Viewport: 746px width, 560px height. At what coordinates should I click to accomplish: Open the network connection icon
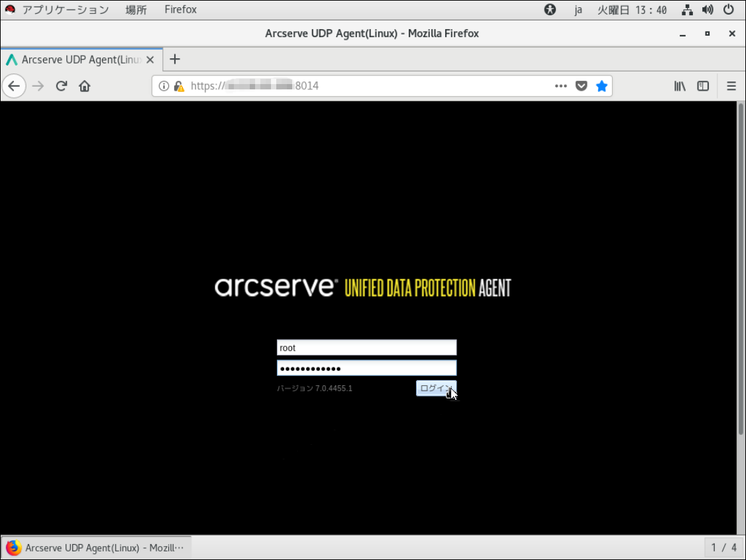tap(687, 9)
